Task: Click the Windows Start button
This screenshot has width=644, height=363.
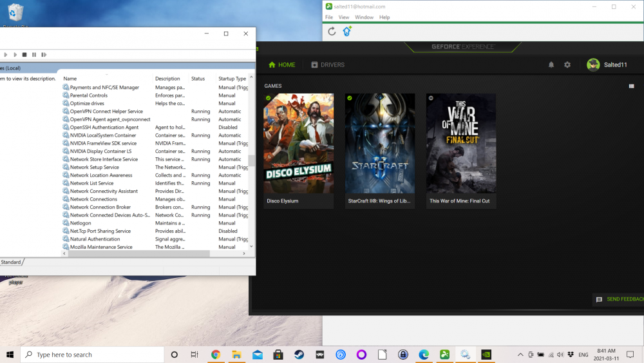Action: point(10,355)
